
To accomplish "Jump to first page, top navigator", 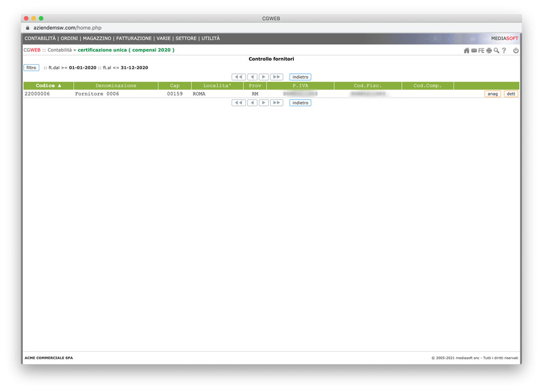I will (239, 77).
